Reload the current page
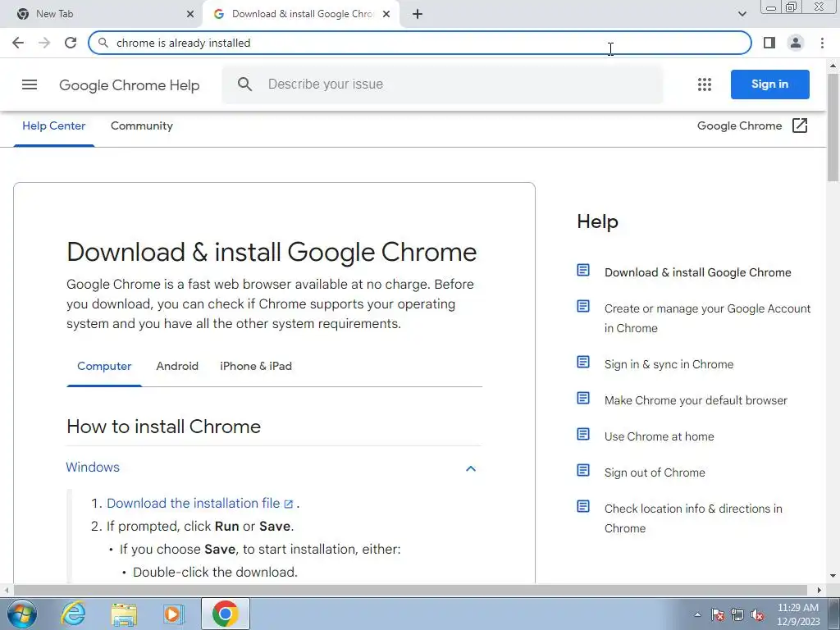 (x=71, y=43)
